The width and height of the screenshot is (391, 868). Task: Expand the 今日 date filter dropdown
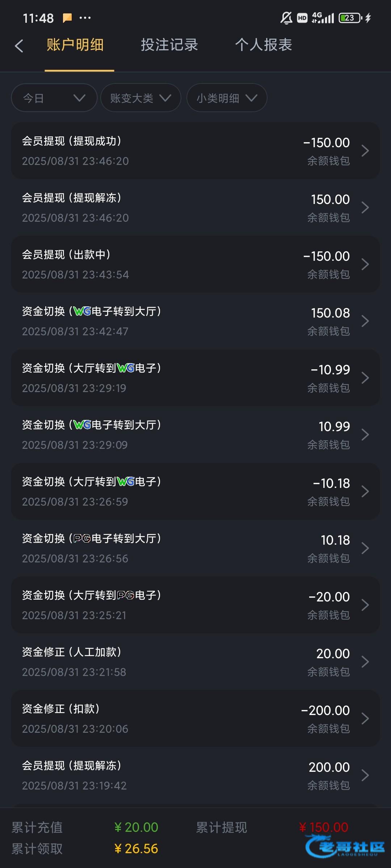click(54, 98)
